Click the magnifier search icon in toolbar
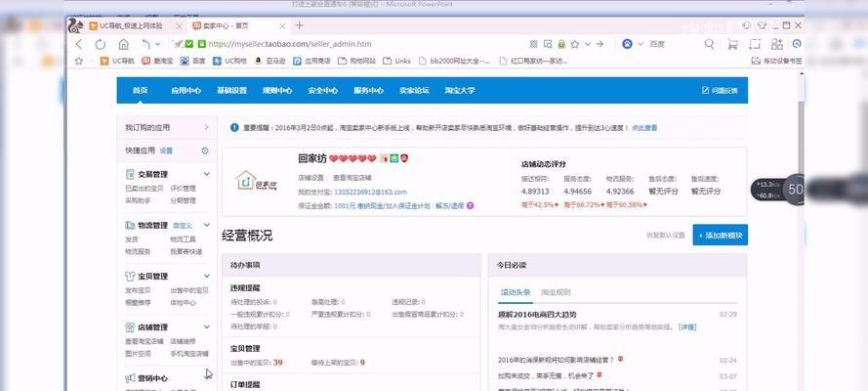The image size is (868, 391). [709, 44]
